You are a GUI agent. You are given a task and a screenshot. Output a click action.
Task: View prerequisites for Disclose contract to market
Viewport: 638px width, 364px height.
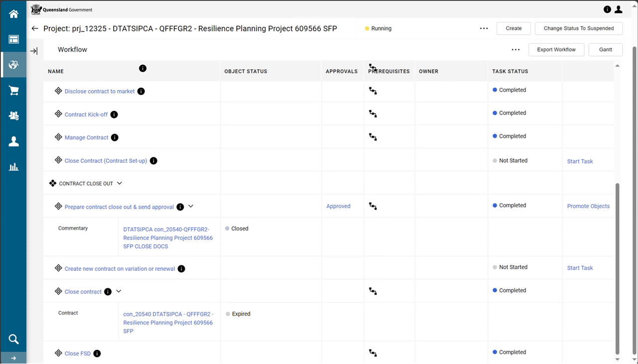point(373,91)
